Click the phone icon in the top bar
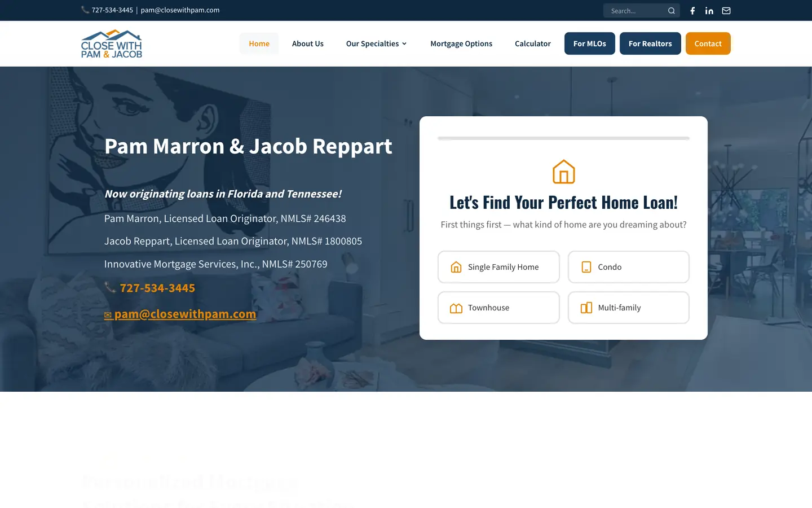This screenshot has width=812, height=508. tap(85, 10)
